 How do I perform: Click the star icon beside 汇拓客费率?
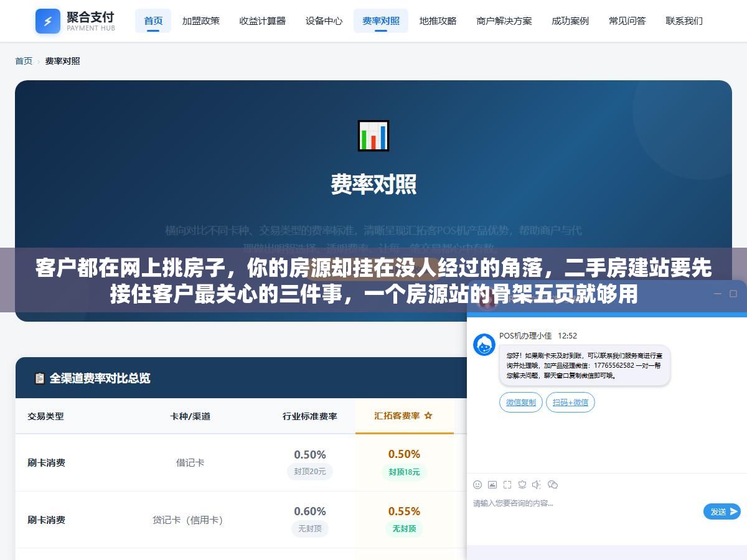tap(428, 416)
